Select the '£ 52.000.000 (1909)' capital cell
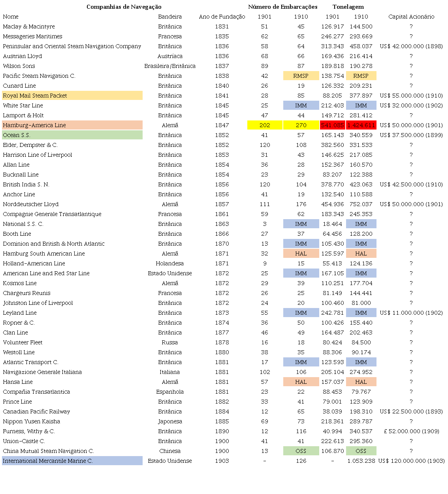The width and height of the screenshot is (448, 494). click(411, 431)
